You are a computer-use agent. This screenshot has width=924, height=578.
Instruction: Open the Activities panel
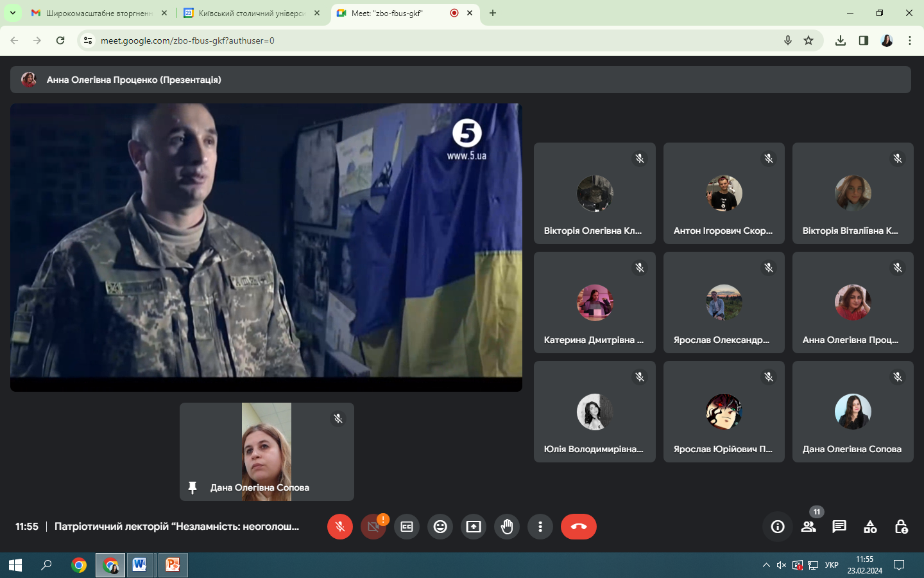tap(870, 527)
